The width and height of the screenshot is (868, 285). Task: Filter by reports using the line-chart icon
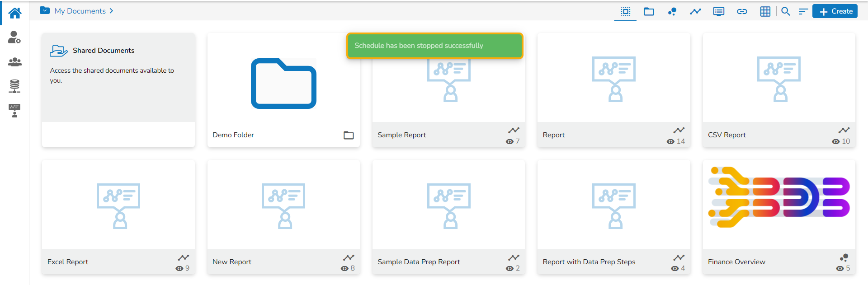(x=695, y=11)
